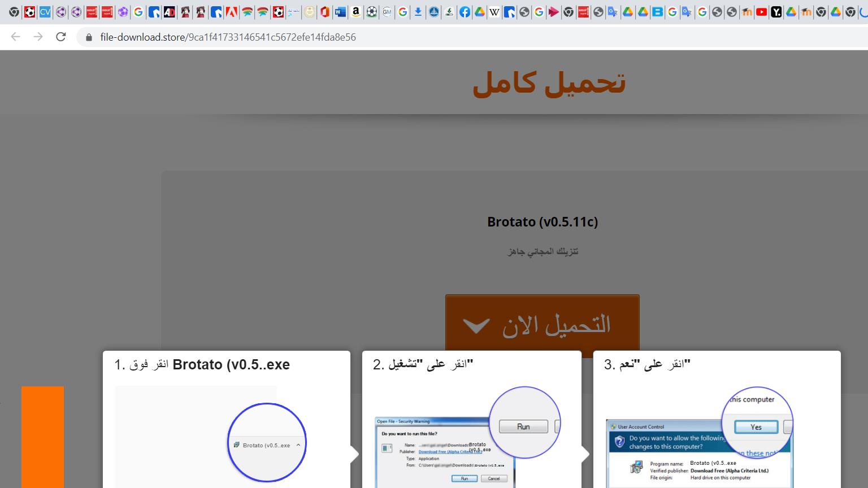The image size is (868, 488).
Task: Select the blue CV tab
Action: (x=45, y=12)
